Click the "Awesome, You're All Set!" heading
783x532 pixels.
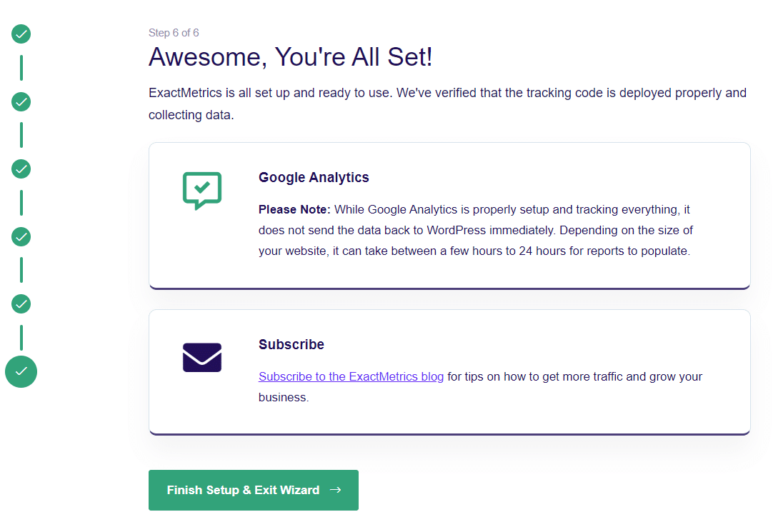290,57
